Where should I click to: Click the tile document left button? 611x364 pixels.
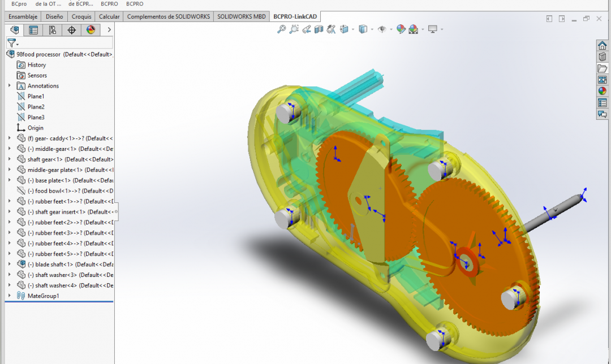point(549,19)
